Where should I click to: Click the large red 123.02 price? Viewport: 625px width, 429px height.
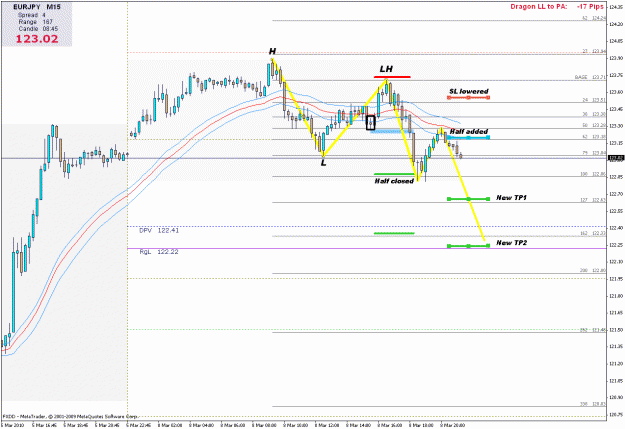click(37, 39)
